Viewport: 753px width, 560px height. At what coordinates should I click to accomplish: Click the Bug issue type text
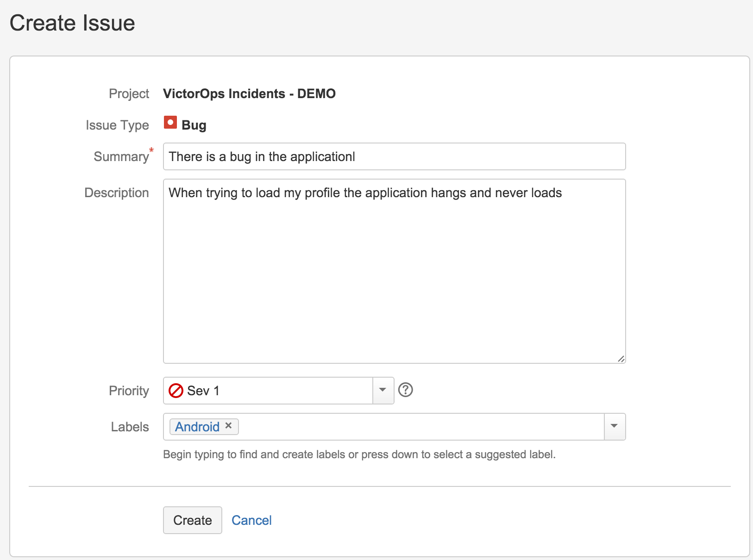(194, 125)
